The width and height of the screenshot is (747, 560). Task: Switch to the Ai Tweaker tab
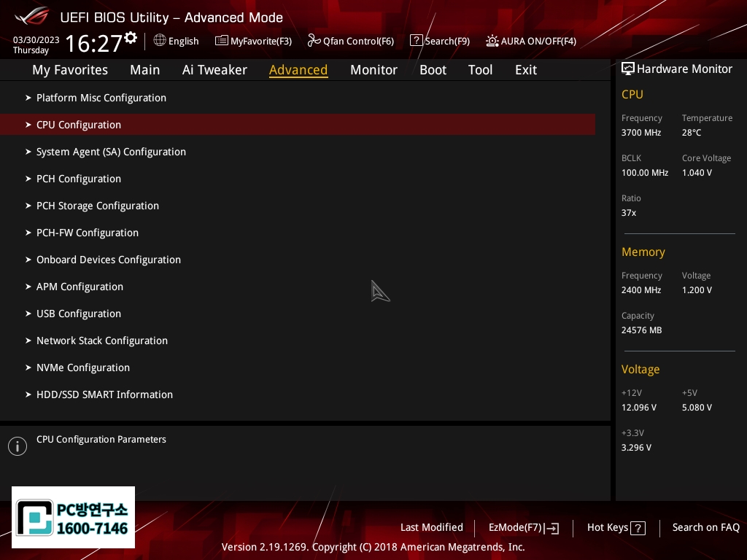tap(214, 70)
